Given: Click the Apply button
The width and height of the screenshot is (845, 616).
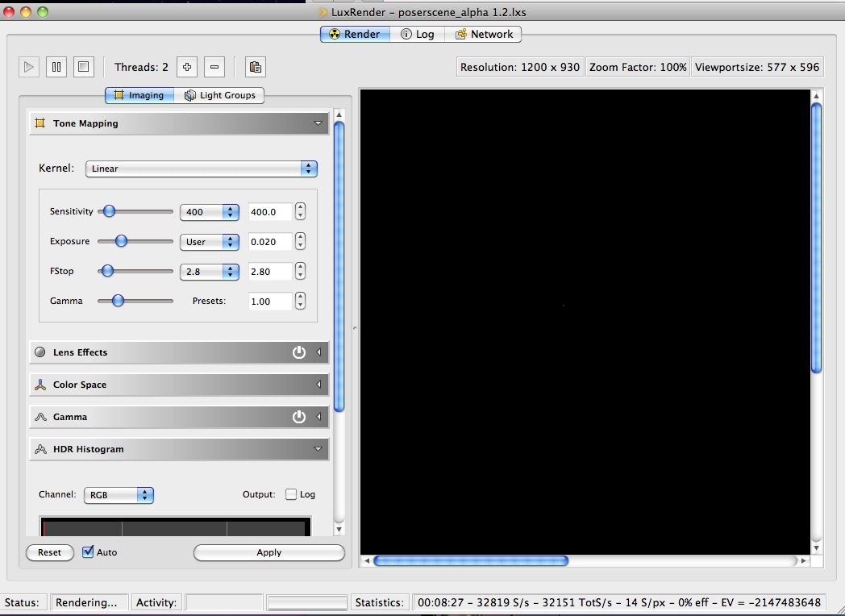Looking at the screenshot, I should click(x=268, y=552).
